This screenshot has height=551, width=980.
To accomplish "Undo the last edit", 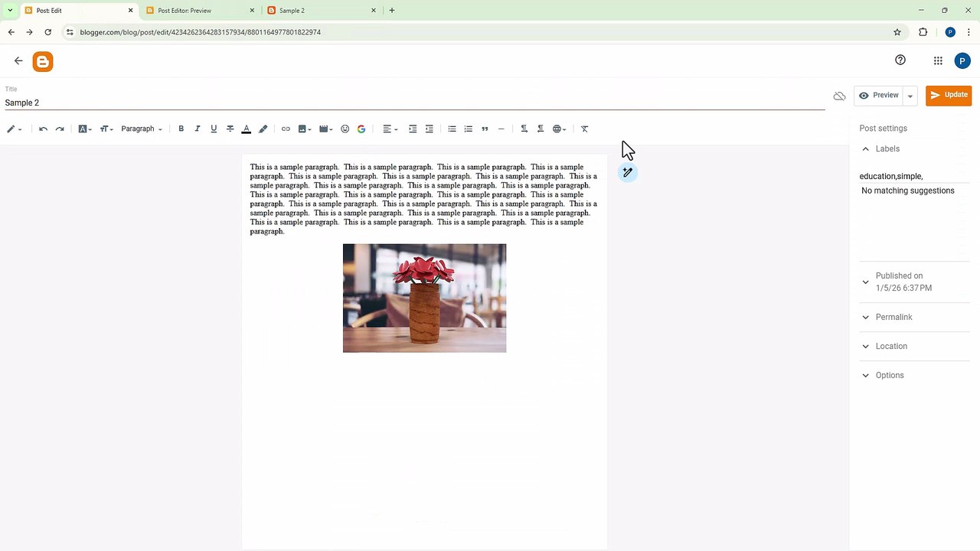I will click(43, 129).
